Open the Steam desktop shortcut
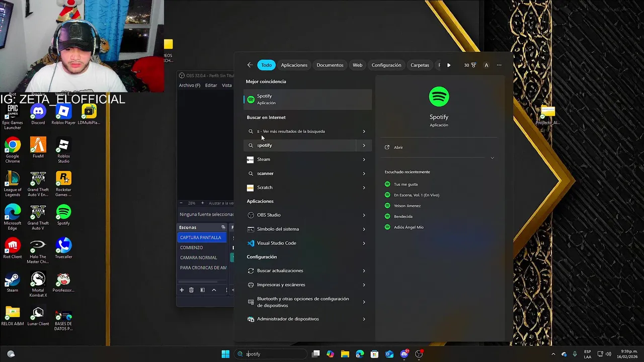 (x=13, y=283)
